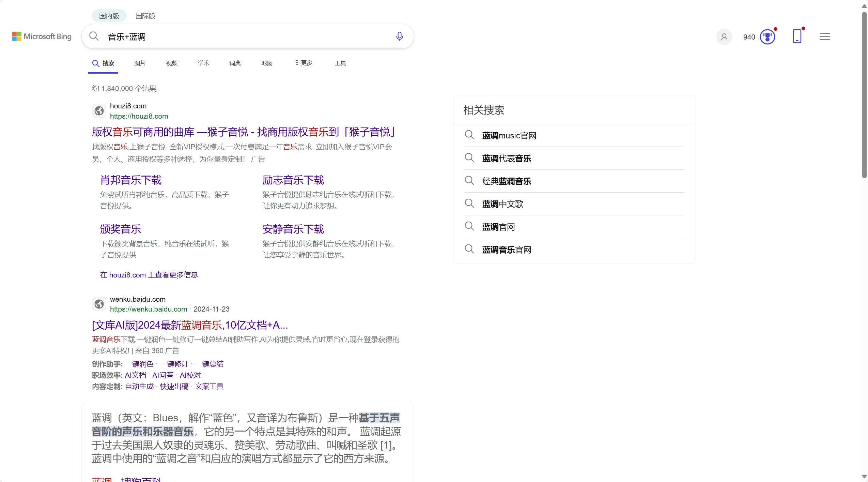The image size is (868, 482).
Task: Open 安静音乐下载 sublink
Action: [x=293, y=229]
